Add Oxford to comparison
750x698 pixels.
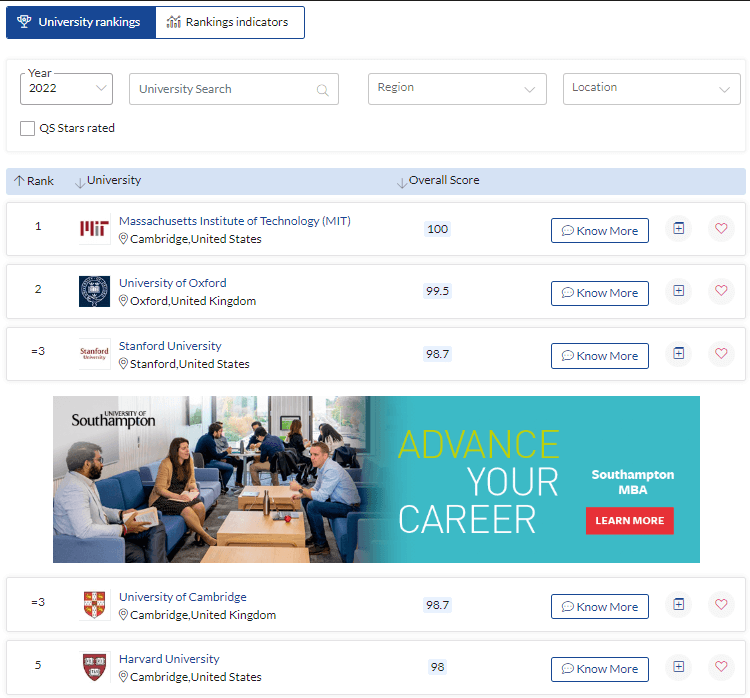(x=679, y=290)
